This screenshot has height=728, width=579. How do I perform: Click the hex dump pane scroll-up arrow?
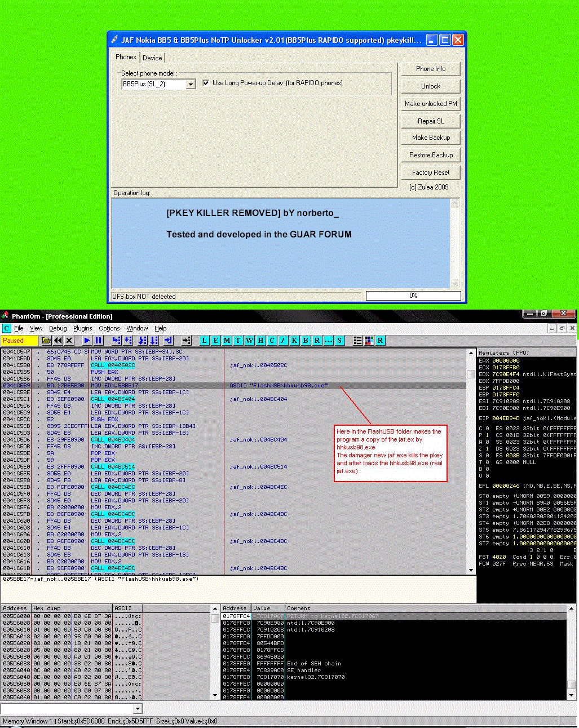(x=215, y=608)
